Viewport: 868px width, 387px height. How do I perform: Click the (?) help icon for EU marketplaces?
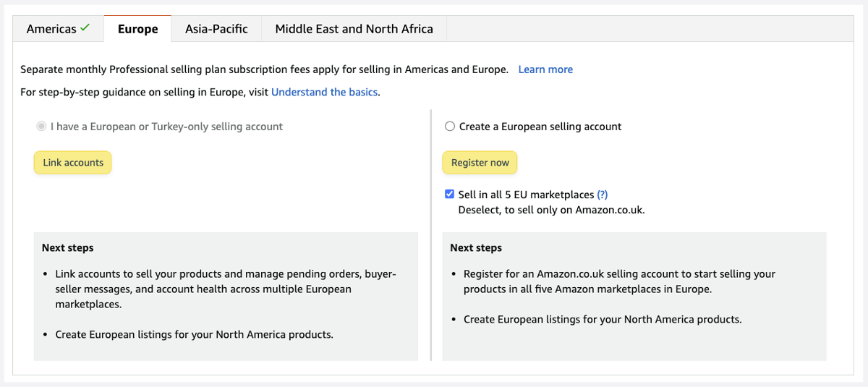point(602,195)
